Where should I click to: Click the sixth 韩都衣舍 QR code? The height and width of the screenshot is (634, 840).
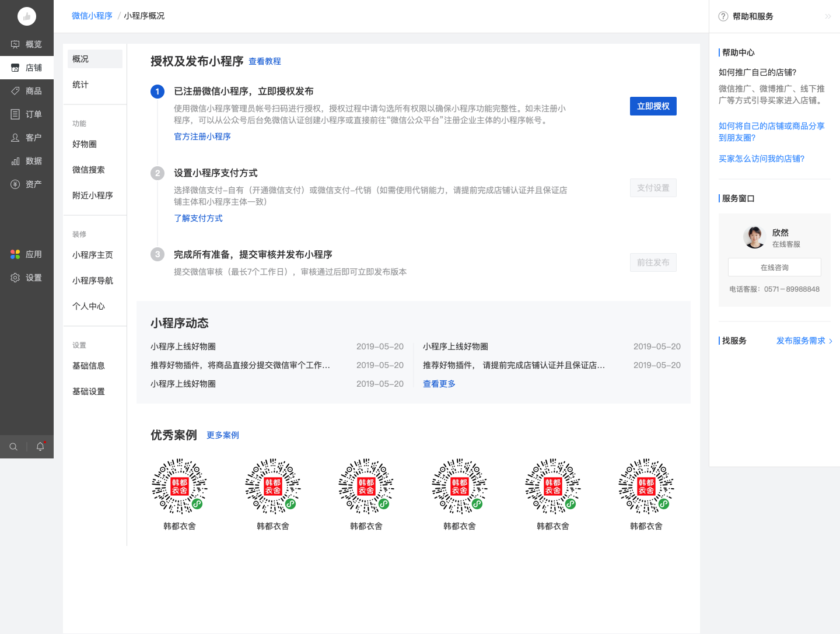pos(646,486)
